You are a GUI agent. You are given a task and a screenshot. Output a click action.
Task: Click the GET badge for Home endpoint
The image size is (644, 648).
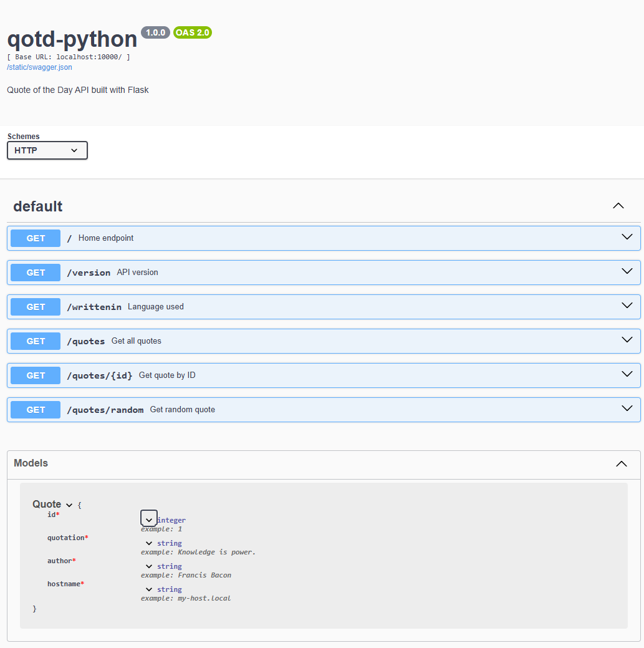point(36,238)
